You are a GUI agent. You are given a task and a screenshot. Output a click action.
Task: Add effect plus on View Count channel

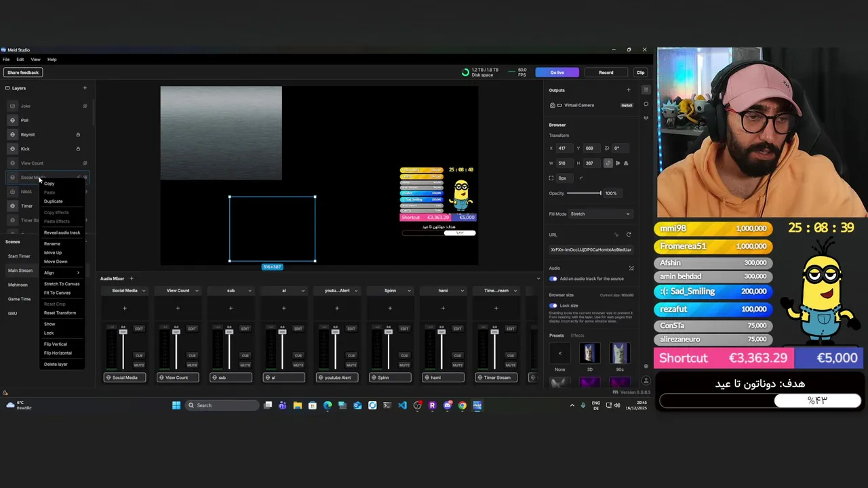tap(178, 308)
